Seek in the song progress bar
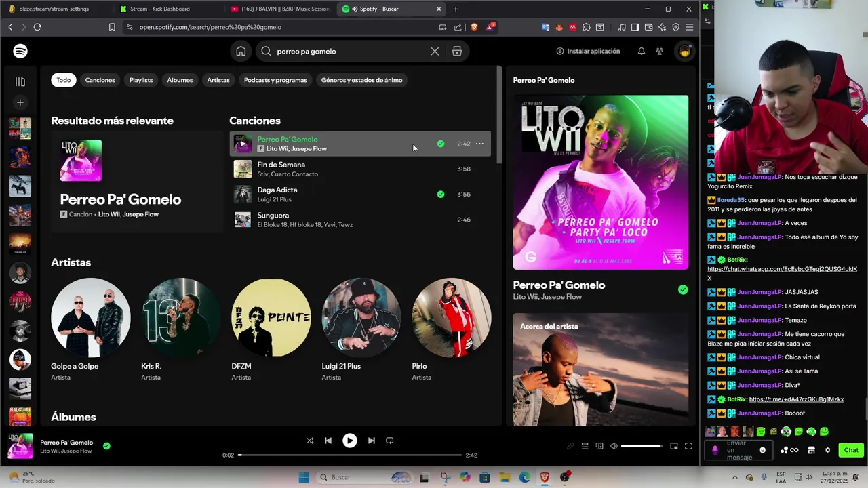This screenshot has width=868, height=488. [x=350, y=455]
